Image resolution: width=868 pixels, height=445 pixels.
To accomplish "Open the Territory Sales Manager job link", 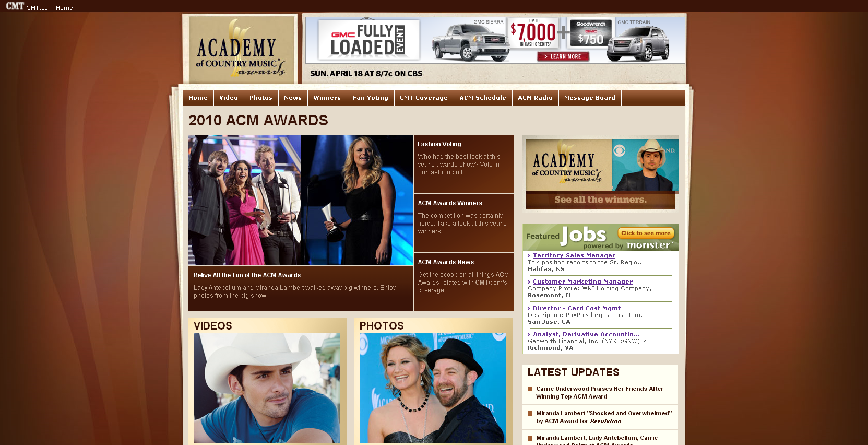I will click(574, 255).
